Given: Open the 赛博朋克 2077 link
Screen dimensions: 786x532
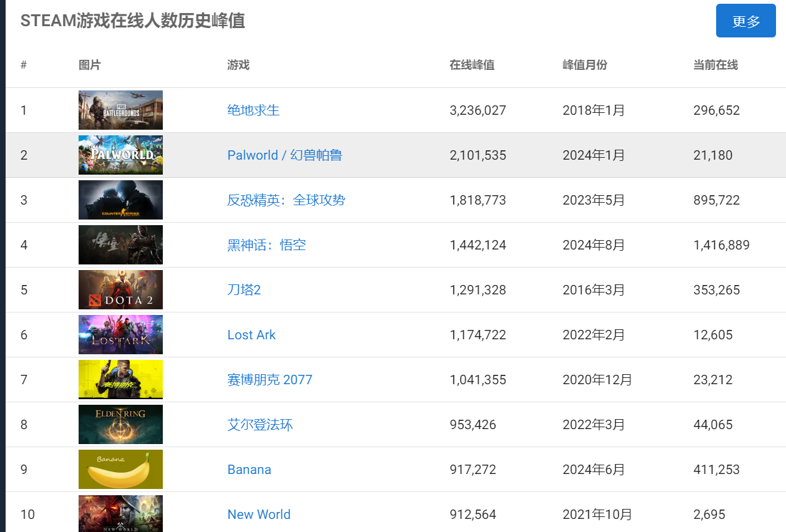Looking at the screenshot, I should [269, 380].
